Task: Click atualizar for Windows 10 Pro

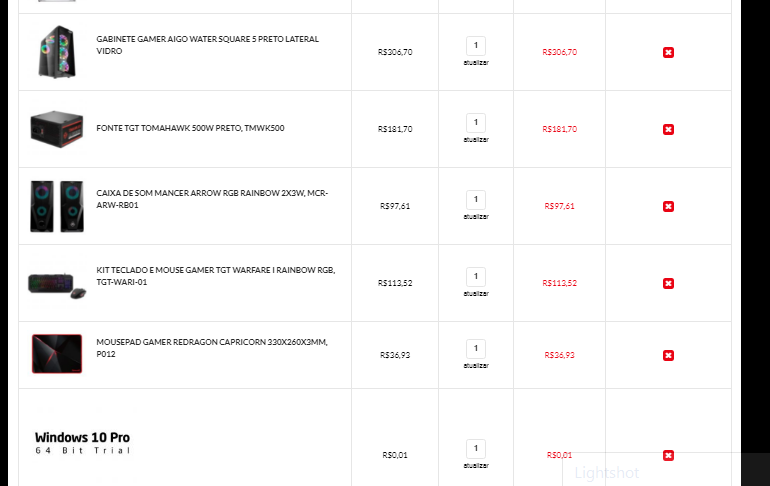Action: pyautogui.click(x=476, y=465)
